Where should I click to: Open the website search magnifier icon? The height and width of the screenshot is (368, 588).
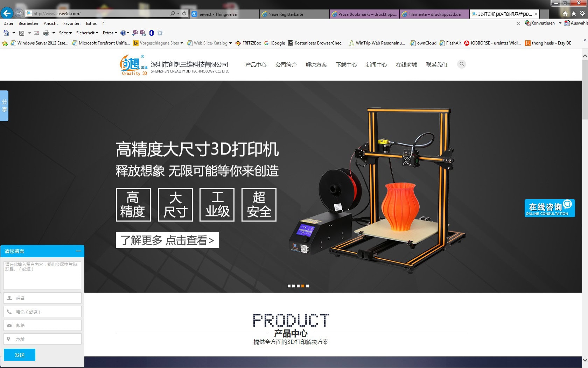pos(462,64)
